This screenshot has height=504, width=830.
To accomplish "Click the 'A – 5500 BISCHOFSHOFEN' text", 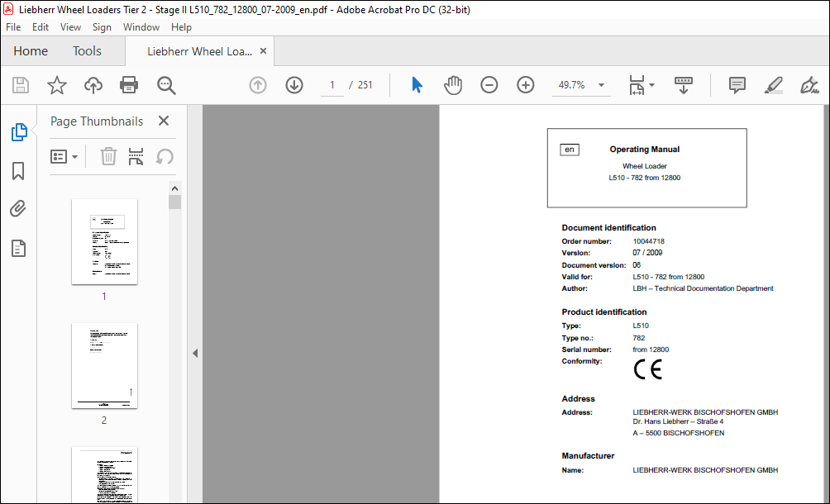I will click(679, 433).
